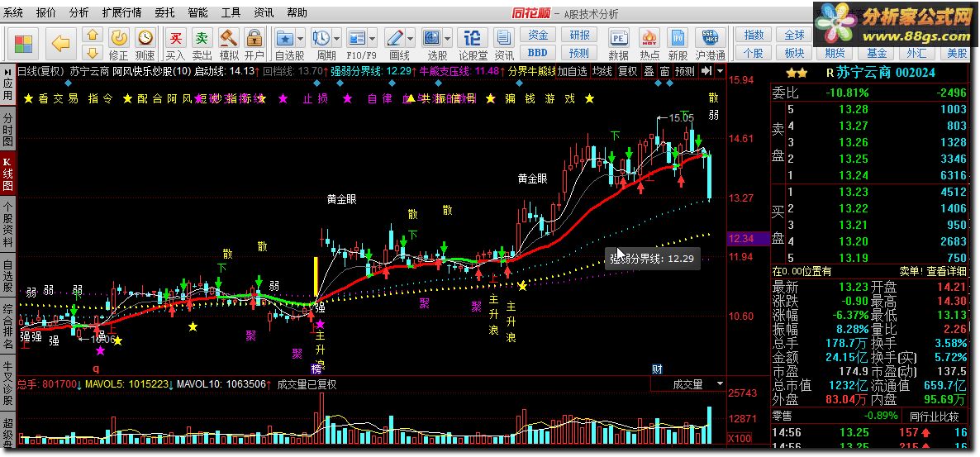Open the 分析 menu
Screen dimensions: 980x457
tap(78, 12)
